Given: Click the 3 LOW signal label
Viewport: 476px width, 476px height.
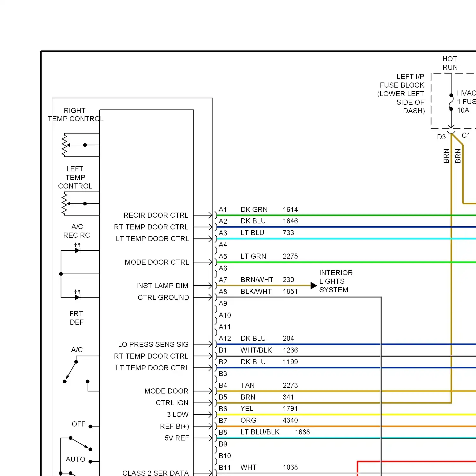Looking at the screenshot, I should coord(178,414).
